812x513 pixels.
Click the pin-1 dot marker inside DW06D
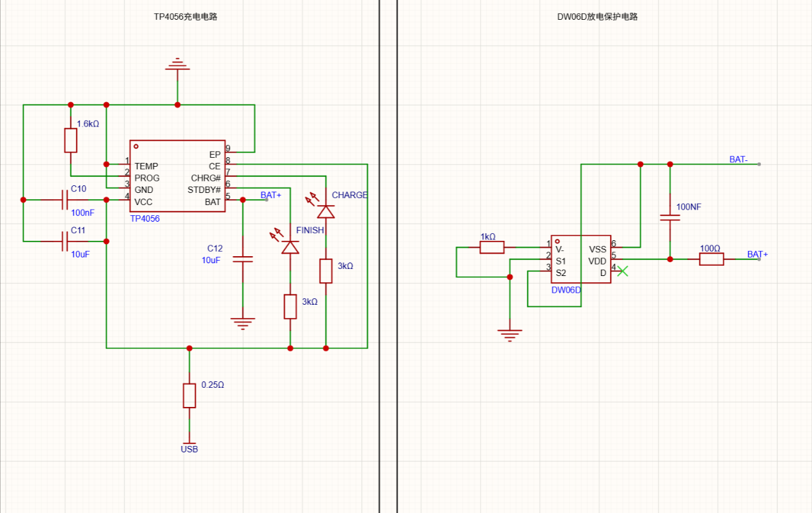pos(558,241)
